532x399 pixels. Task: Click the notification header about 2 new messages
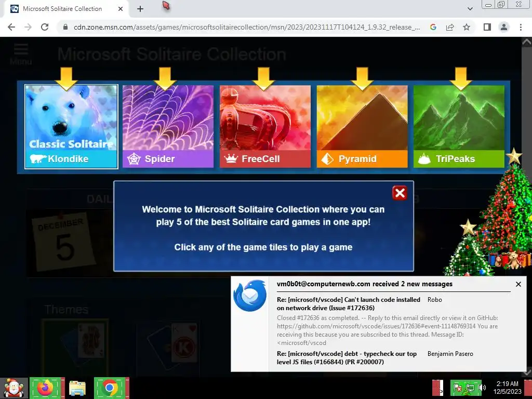click(x=365, y=284)
